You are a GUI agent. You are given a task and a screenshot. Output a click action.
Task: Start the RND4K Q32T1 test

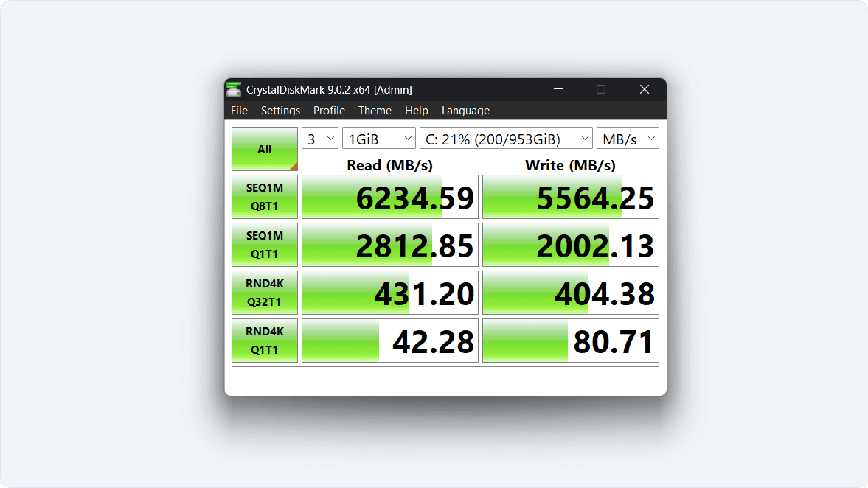click(265, 293)
